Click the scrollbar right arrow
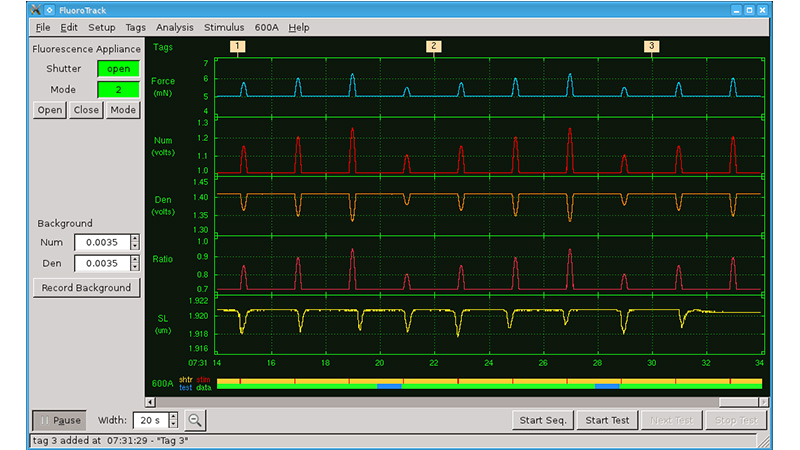 point(764,402)
